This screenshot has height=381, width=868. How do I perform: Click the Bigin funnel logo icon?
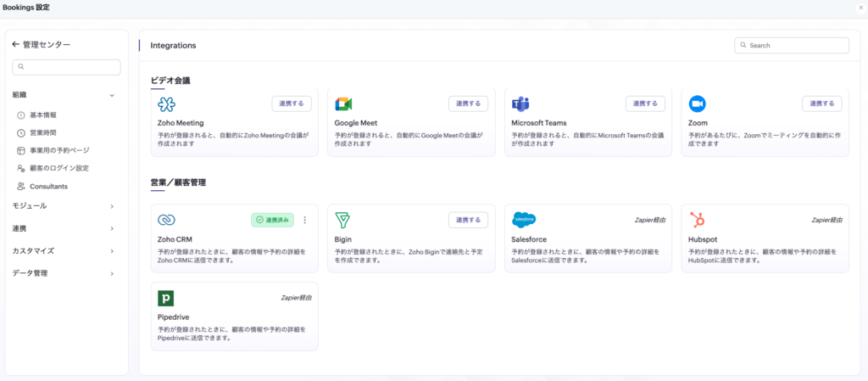tap(343, 221)
